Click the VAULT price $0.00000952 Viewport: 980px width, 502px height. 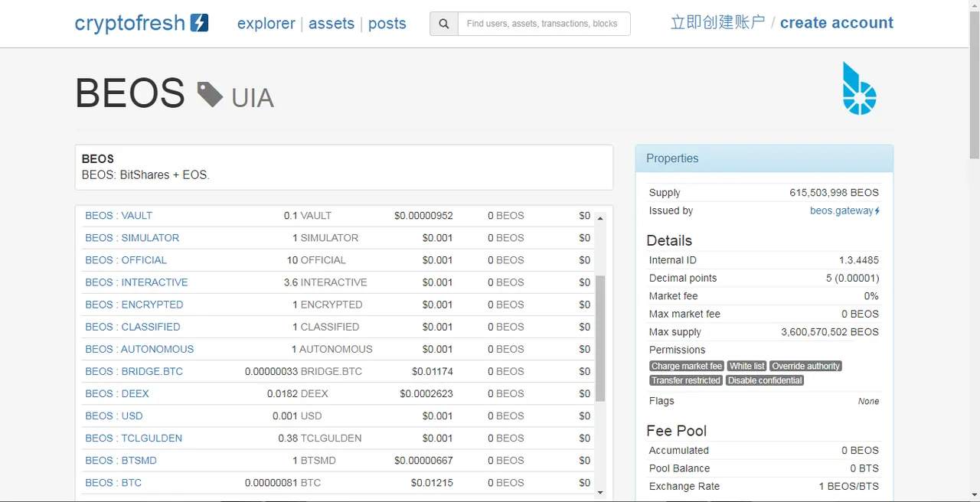click(x=423, y=216)
